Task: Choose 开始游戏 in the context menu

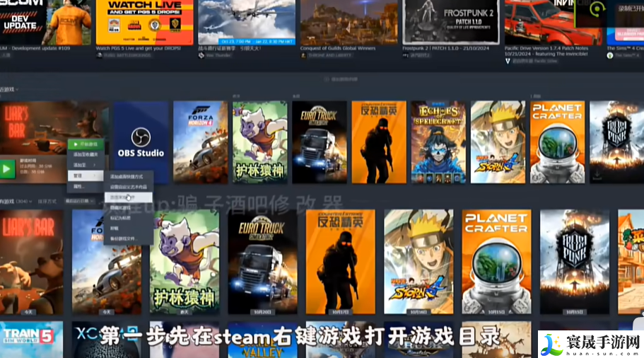Action: pyautogui.click(x=86, y=144)
